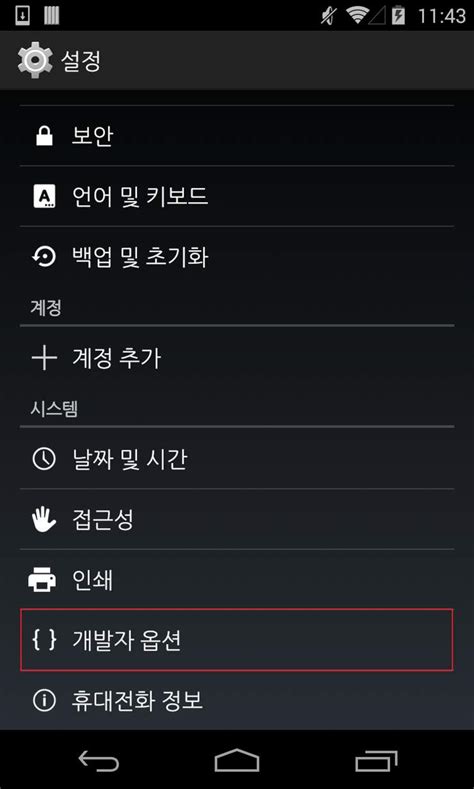Tap the Android back navigation button
The height and width of the screenshot is (789, 474).
point(99,760)
